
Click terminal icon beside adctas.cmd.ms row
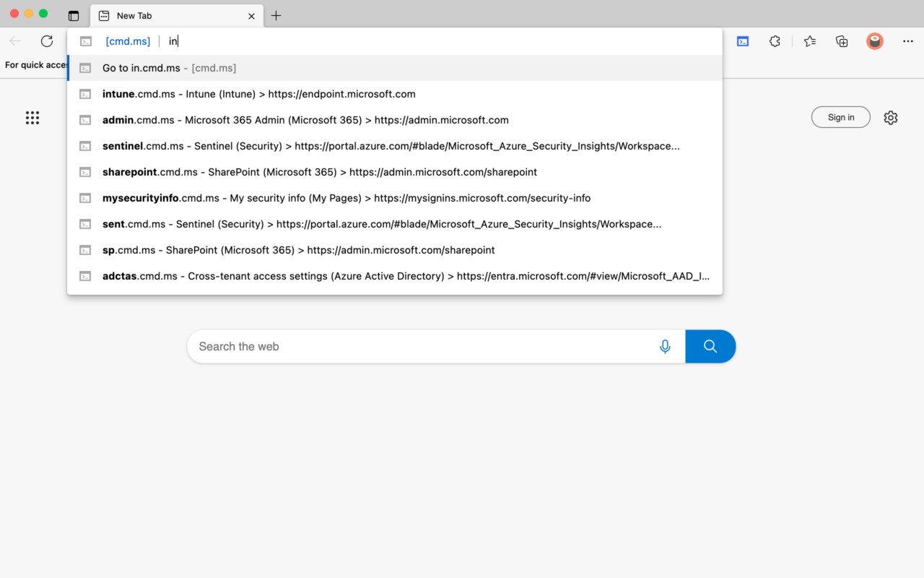[85, 276]
